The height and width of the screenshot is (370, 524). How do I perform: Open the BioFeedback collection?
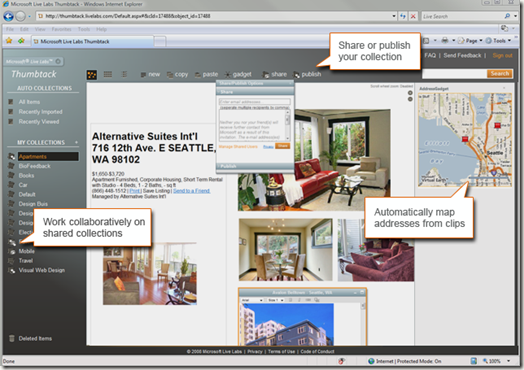[34, 166]
